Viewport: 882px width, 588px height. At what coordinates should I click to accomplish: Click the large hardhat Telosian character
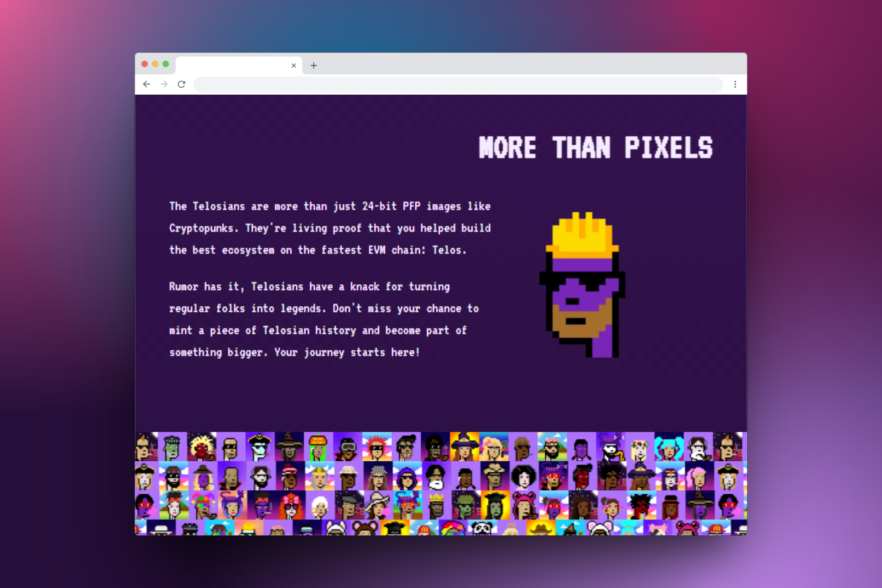coord(582,285)
